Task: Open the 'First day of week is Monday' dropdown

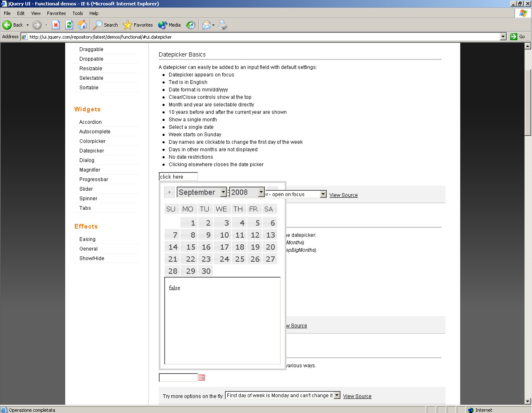Action: pyautogui.click(x=337, y=396)
